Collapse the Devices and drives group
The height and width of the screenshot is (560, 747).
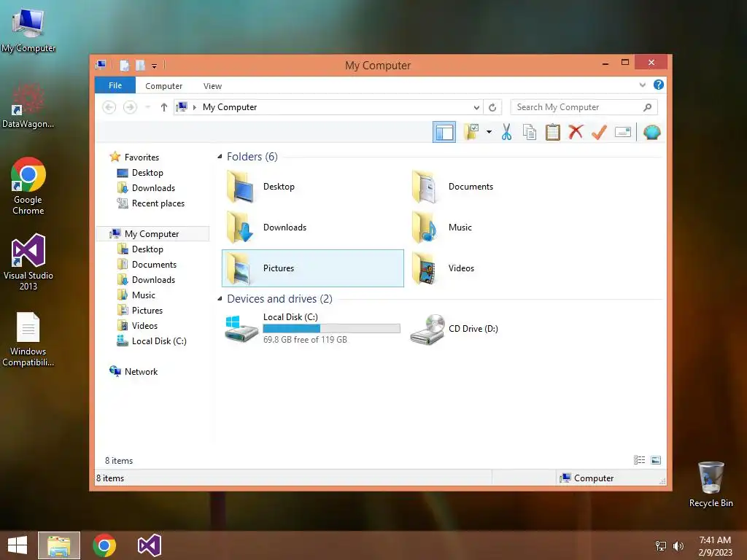click(220, 298)
